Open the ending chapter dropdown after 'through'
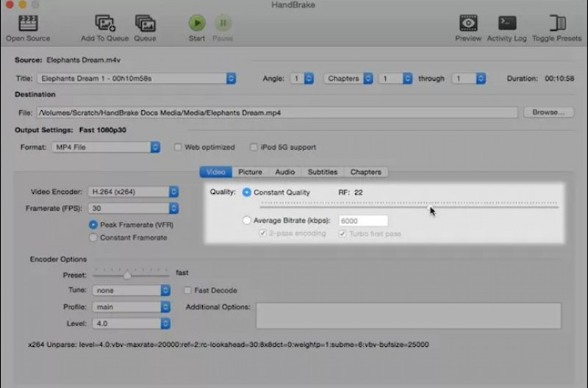The width and height of the screenshot is (588, 388). (469, 79)
